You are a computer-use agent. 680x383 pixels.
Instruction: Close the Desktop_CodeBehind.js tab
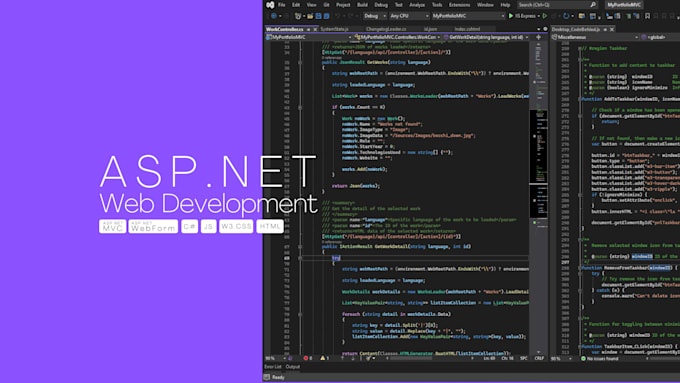pyautogui.click(x=611, y=29)
